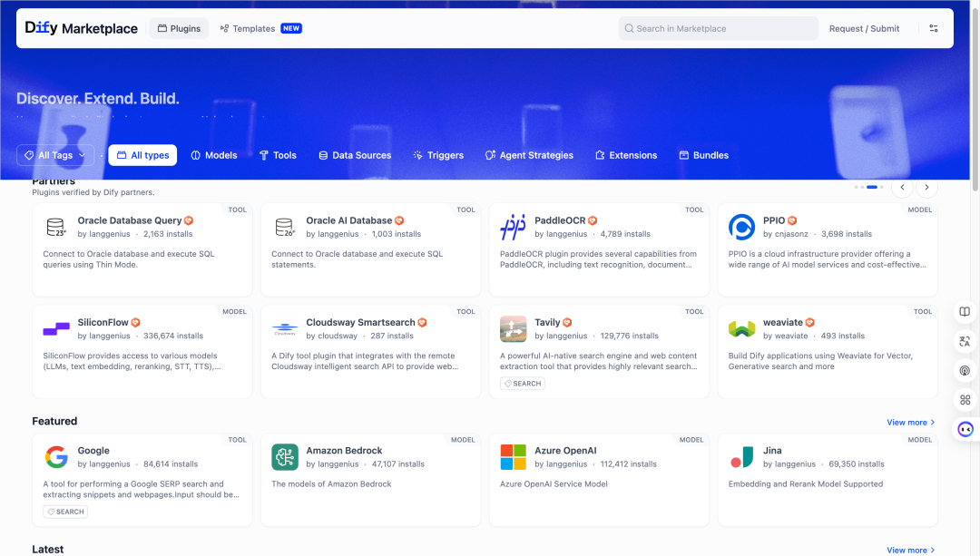
Task: Click the Search in Marketplace field
Action: [x=718, y=28]
